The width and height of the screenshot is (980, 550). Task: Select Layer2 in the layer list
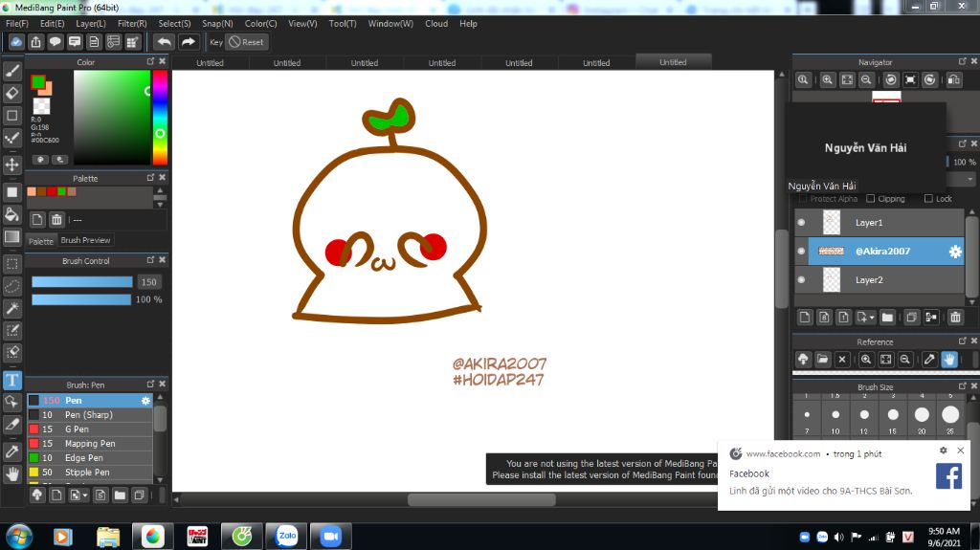tap(880, 280)
